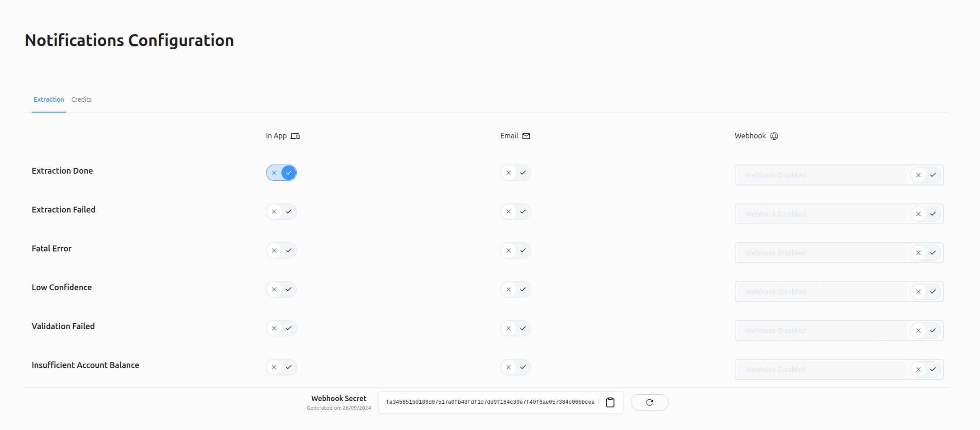980x430 pixels.
Task: Toggle Email for Insufficient Account Balance
Action: 516,367
